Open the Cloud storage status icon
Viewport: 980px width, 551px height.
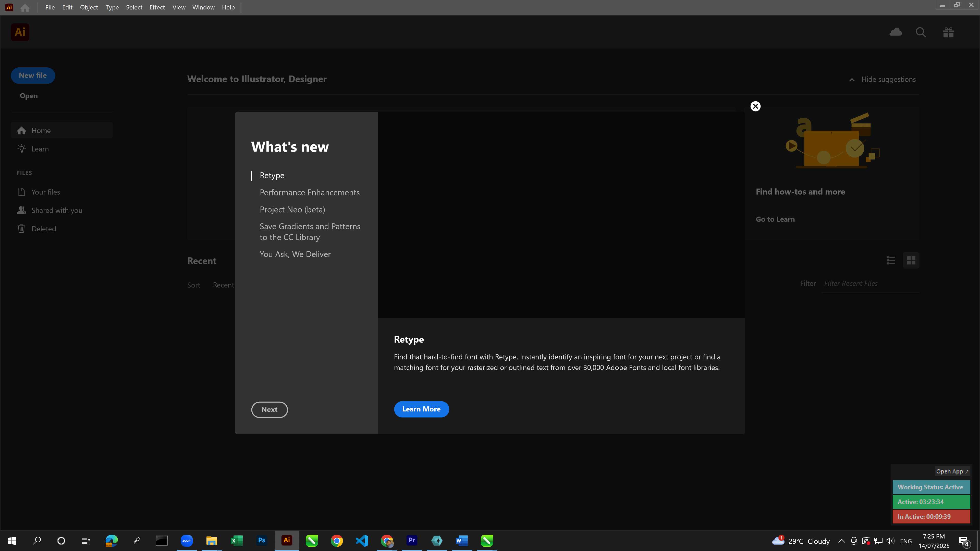(x=896, y=32)
